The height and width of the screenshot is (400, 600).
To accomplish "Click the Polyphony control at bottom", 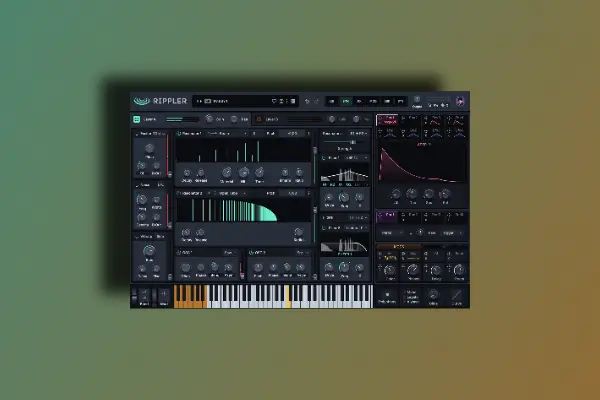I will click(387, 297).
